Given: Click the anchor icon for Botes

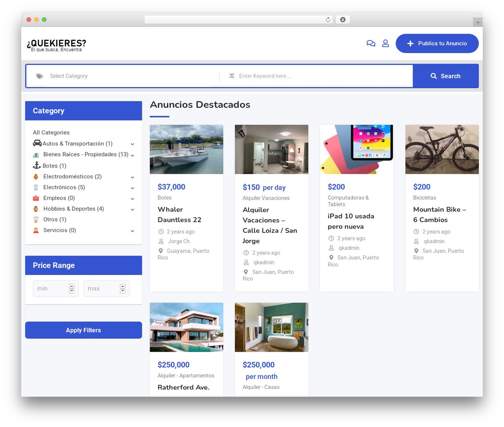Looking at the screenshot, I should click(x=37, y=165).
